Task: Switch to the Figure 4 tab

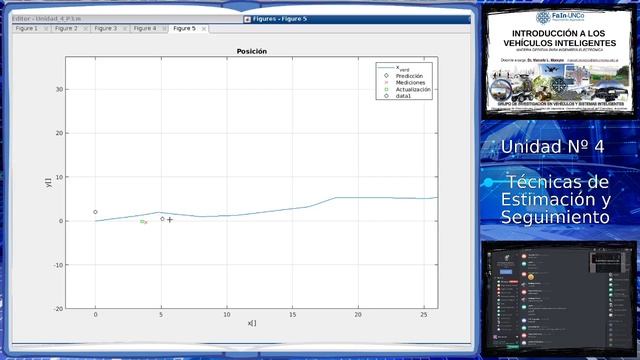Action: (x=145, y=29)
